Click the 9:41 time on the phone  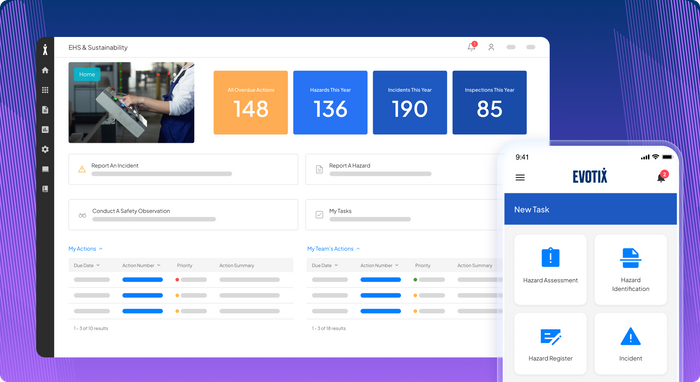[522, 157]
